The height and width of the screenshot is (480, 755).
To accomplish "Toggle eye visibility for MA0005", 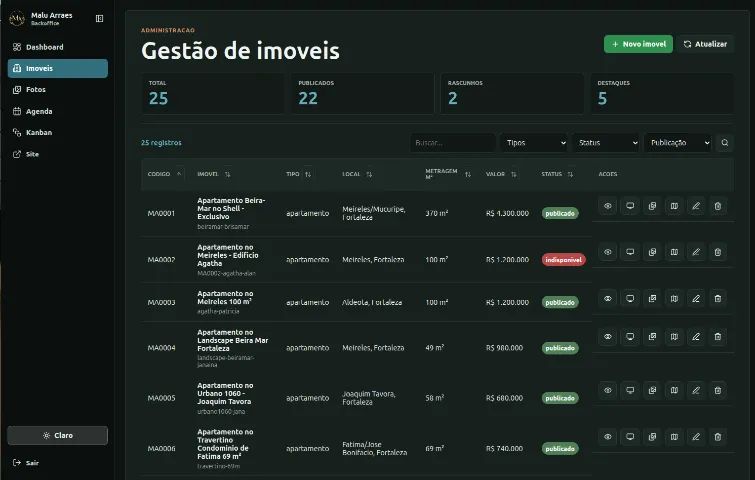I will [608, 390].
